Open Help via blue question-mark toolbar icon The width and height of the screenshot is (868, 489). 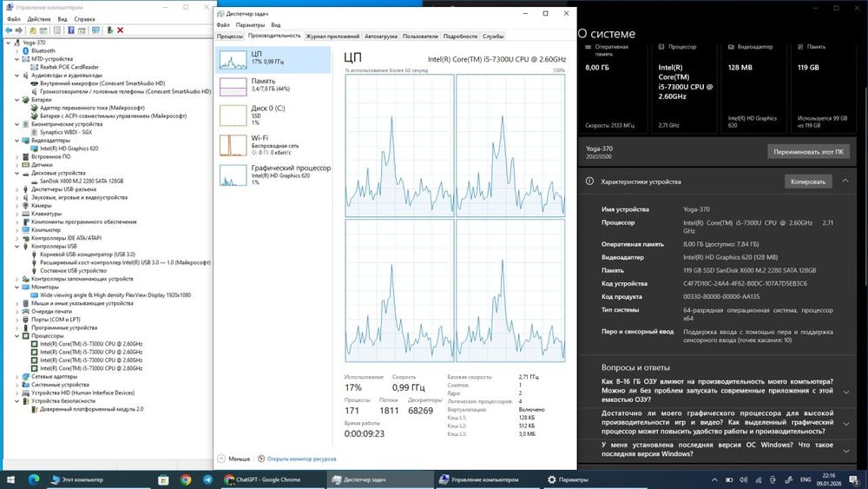click(71, 30)
